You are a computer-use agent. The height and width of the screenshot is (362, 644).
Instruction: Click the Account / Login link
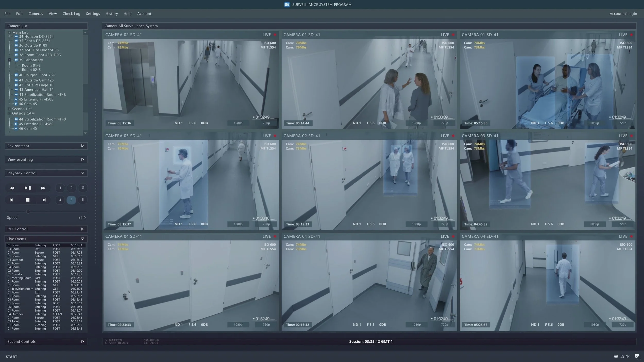coord(623,14)
